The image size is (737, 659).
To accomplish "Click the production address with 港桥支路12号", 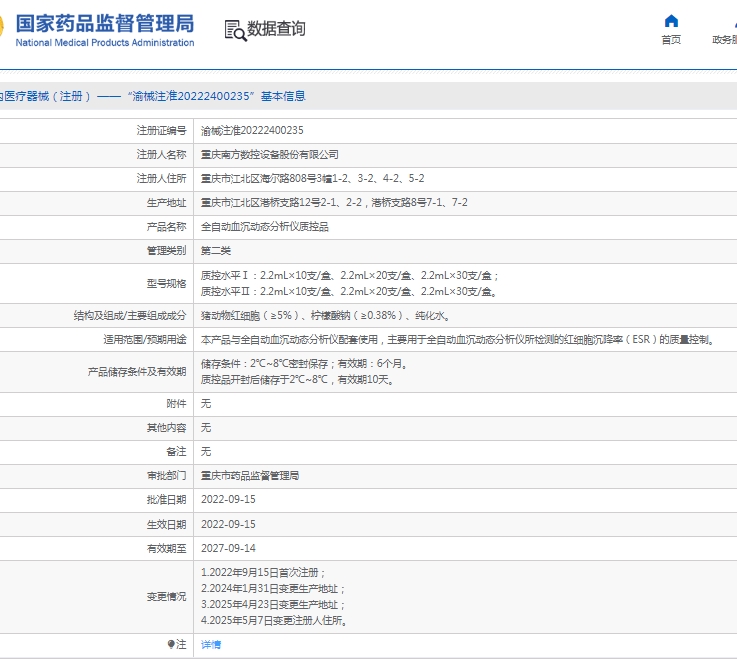I will pos(334,203).
